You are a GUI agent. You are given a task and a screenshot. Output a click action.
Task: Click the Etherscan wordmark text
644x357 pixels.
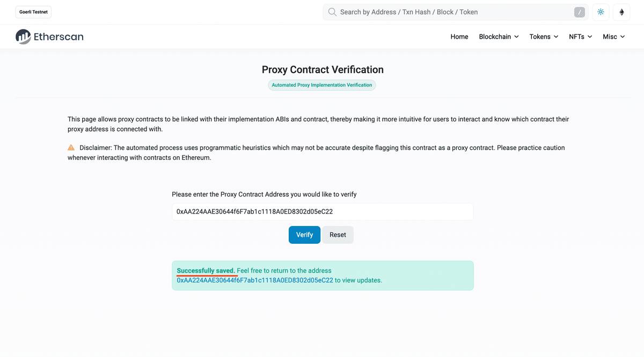click(58, 37)
